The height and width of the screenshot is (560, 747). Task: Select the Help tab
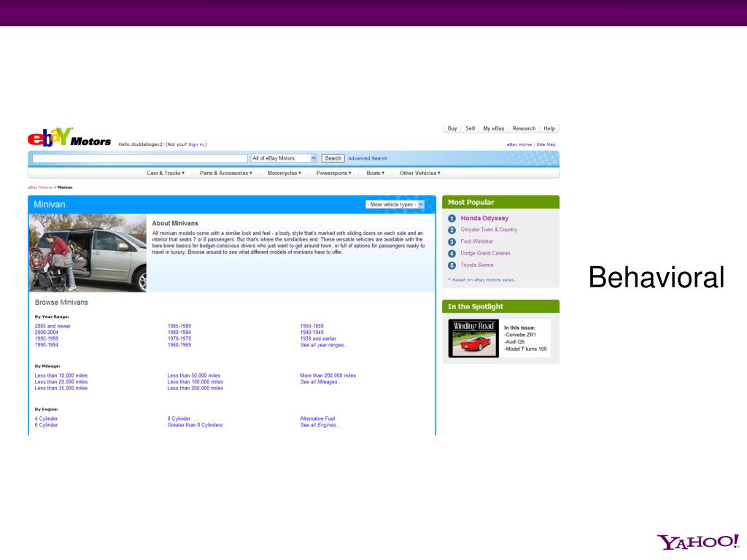pyautogui.click(x=549, y=128)
